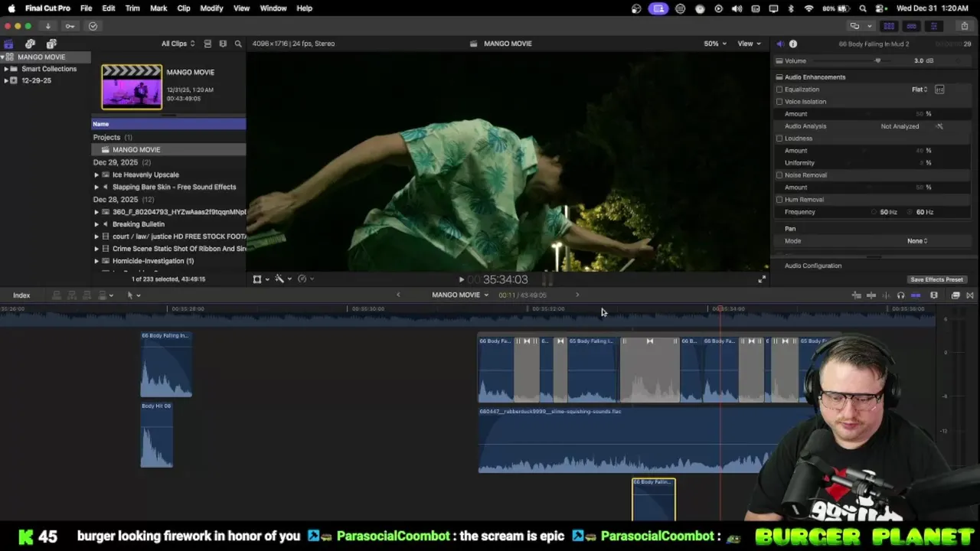
Task: Show the Libraries sidebar clapper icon
Action: coord(8,44)
